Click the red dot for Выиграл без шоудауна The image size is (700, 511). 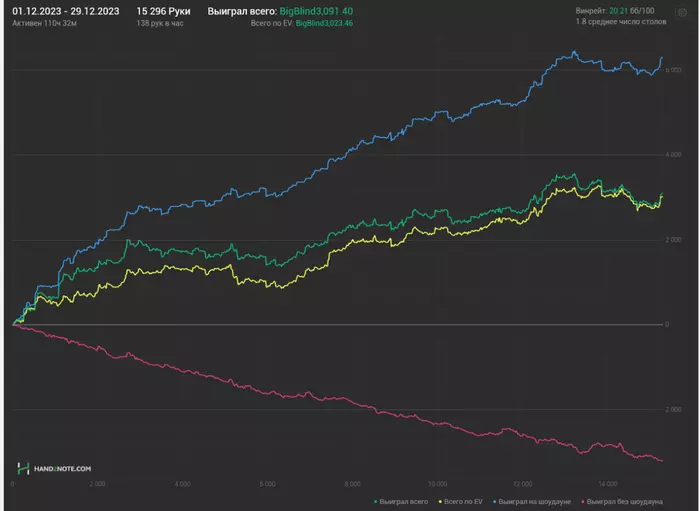[583, 499]
